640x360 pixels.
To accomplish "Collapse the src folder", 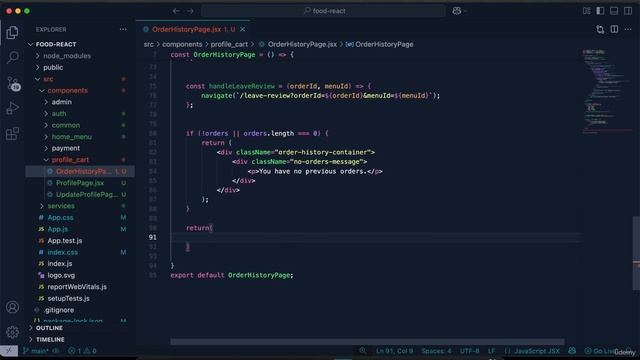I will point(80,79).
